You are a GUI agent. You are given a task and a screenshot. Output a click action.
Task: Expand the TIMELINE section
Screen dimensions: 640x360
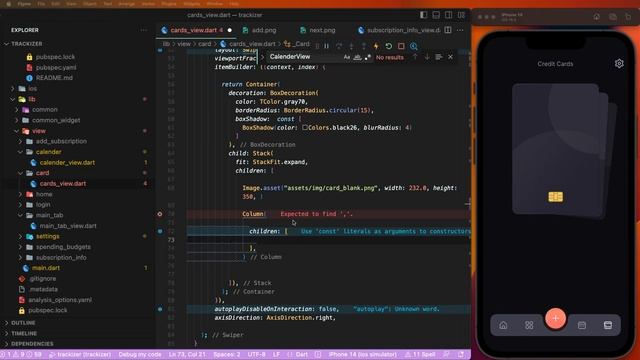[x=24, y=333]
